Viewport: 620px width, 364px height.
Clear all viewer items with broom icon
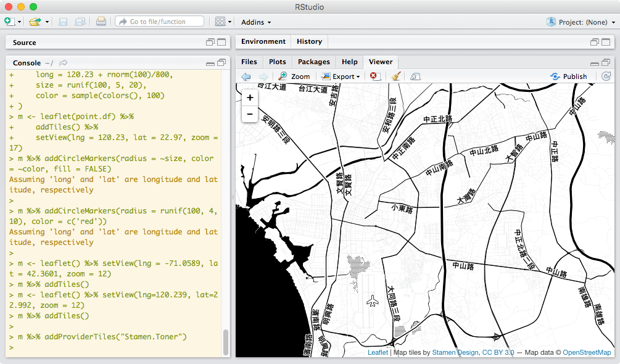(395, 77)
